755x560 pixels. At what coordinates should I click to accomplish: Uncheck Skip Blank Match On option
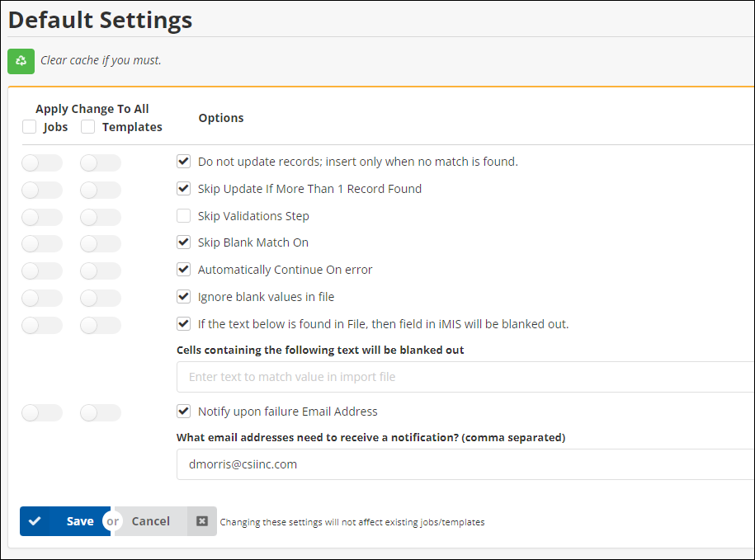pos(184,242)
